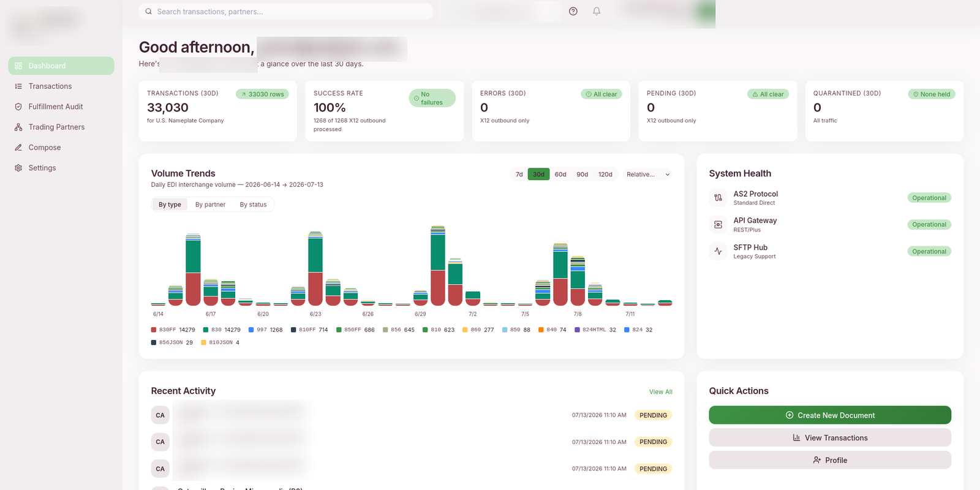This screenshot has height=490, width=980.
Task: Select the 120d time range
Action: (x=605, y=175)
